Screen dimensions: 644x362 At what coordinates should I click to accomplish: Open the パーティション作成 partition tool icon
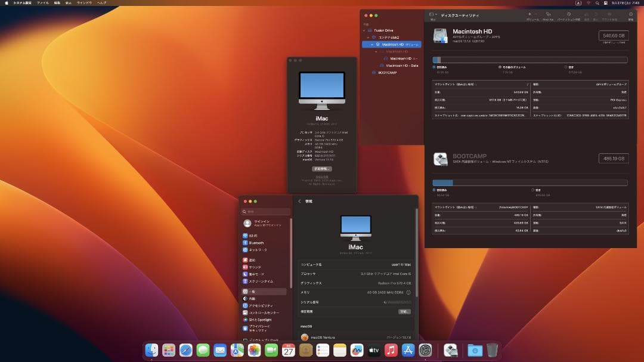point(568,16)
